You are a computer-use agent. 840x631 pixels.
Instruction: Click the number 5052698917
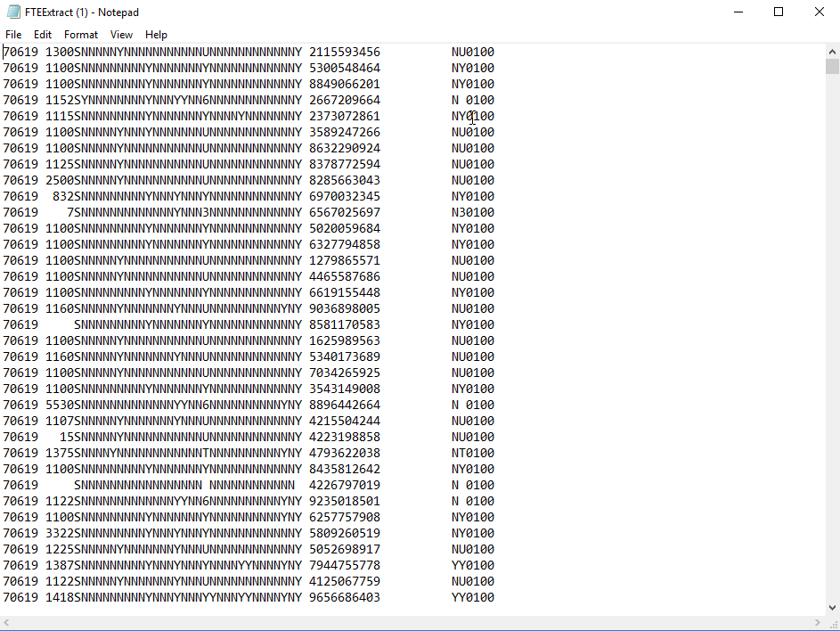pyautogui.click(x=345, y=550)
